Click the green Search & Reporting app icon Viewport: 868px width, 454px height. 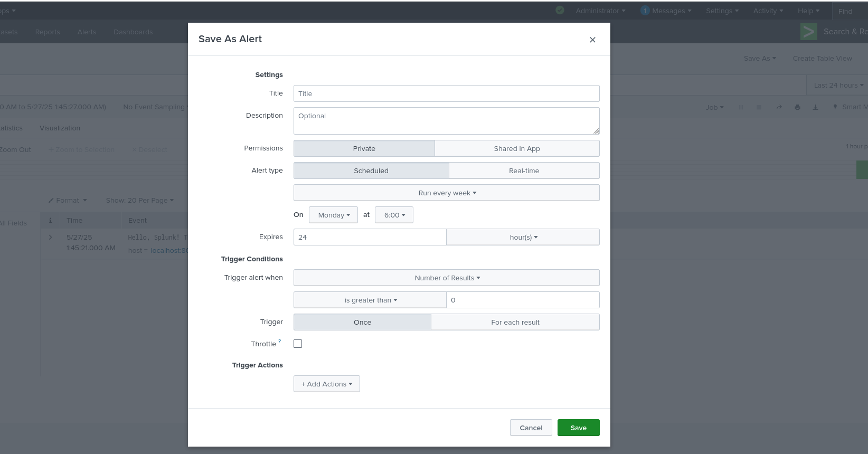(808, 32)
